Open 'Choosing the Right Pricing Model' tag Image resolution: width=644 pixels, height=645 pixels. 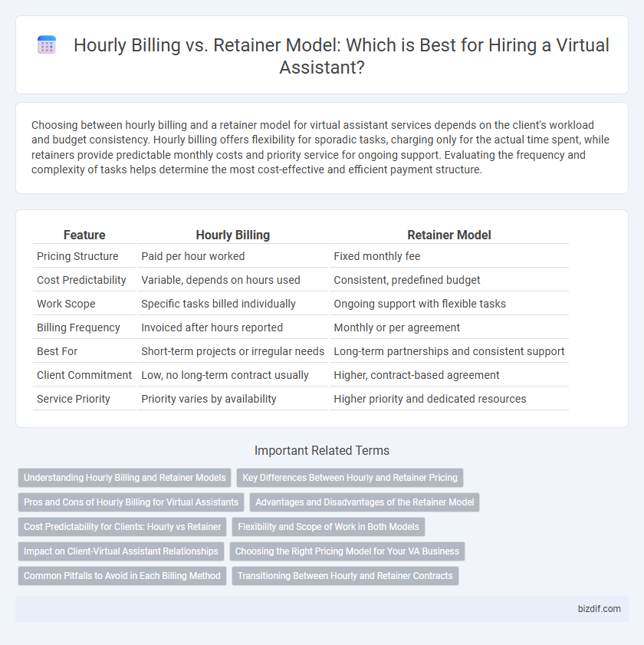click(x=347, y=551)
